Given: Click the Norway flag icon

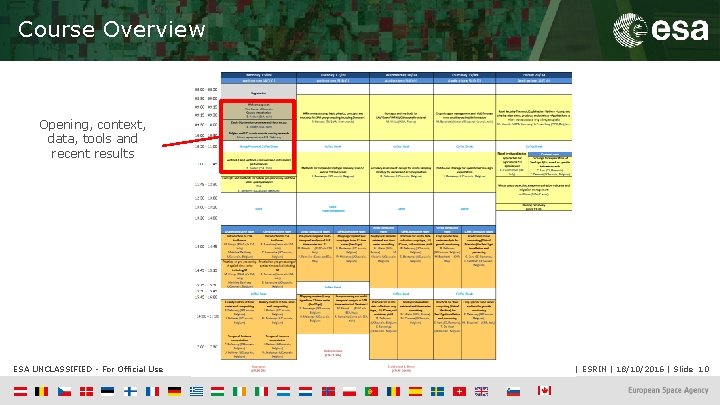Looking at the screenshot, I should pyautogui.click(x=328, y=392).
